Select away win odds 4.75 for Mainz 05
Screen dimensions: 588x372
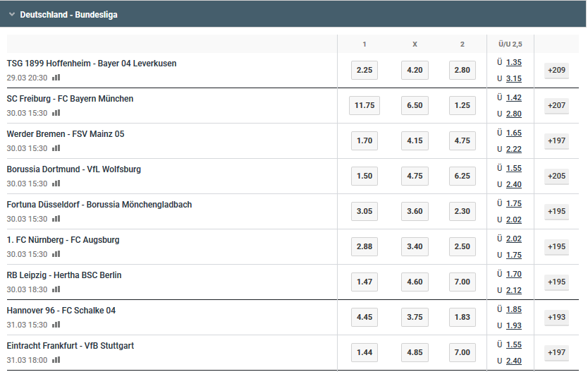(463, 140)
